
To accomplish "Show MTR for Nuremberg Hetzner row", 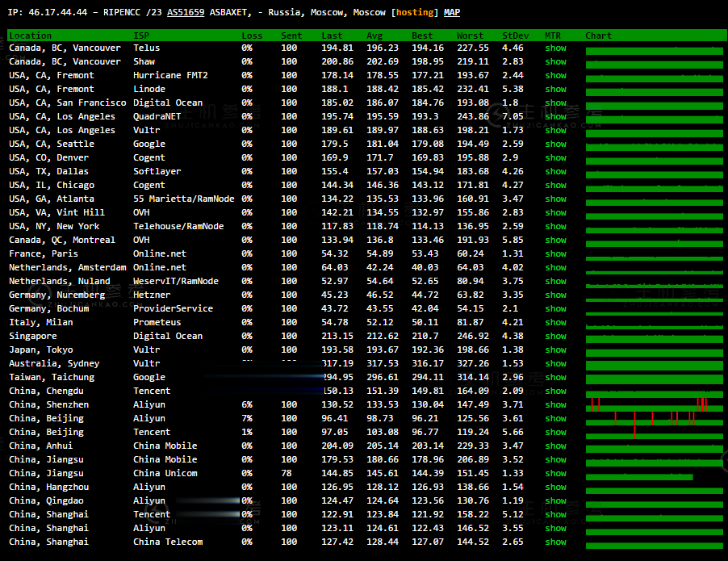I will pyautogui.click(x=556, y=295).
